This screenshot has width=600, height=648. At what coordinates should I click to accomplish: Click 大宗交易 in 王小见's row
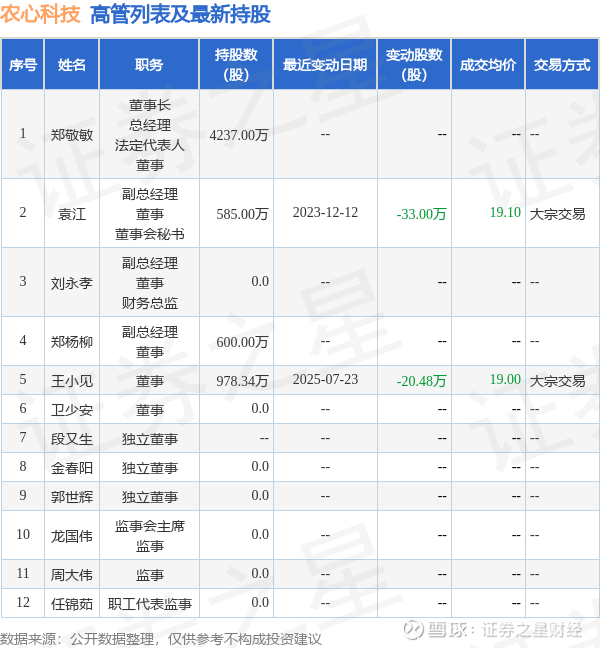click(557, 381)
